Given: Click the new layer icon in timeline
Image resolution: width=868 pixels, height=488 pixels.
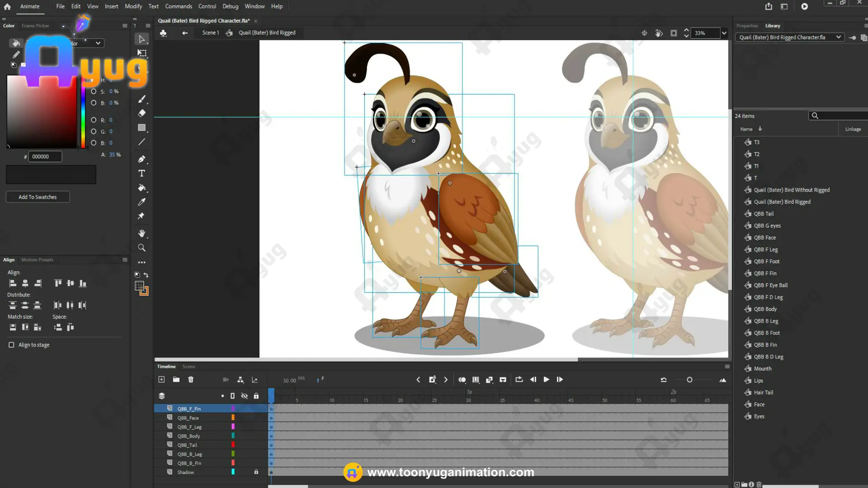Looking at the screenshot, I should [161, 380].
